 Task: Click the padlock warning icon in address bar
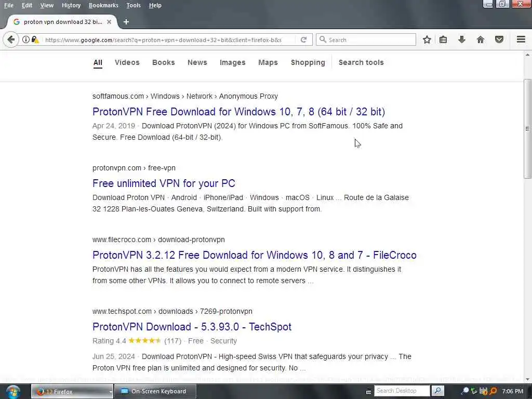[x=35, y=39]
